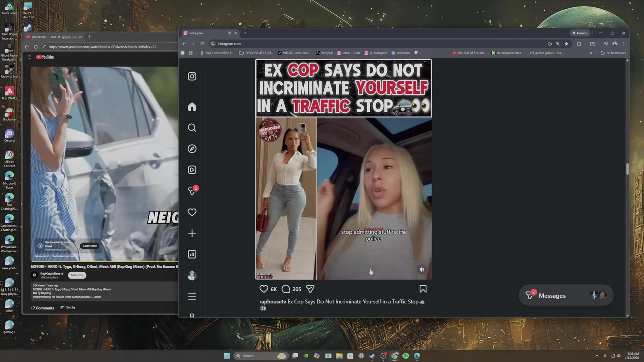The image size is (644, 362).
Task: Open Discord desktop shortcut
Action: 9,136
